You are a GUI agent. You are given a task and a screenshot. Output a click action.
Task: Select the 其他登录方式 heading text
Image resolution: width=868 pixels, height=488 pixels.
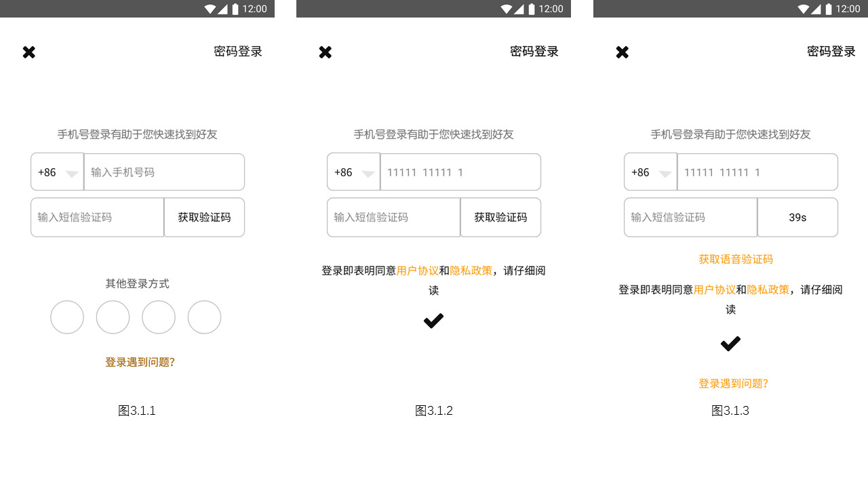coord(137,283)
